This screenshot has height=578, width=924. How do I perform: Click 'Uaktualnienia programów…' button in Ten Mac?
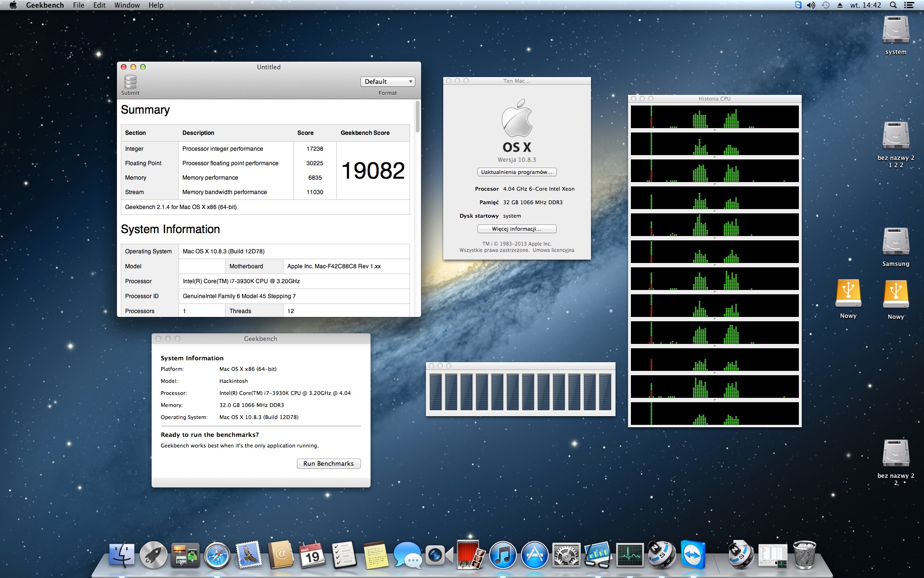coord(517,172)
